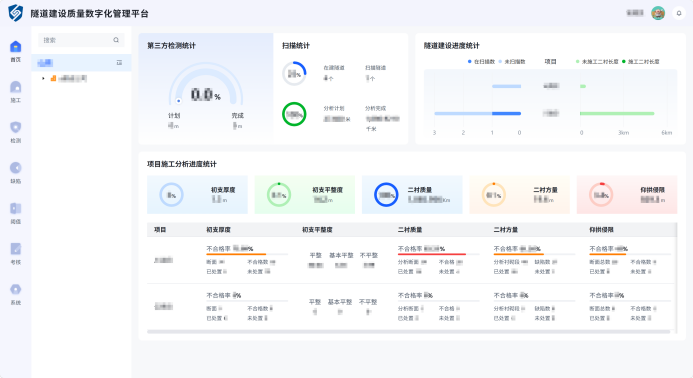Select the 二衬质量 summary card
This screenshot has width=693, height=378.
coord(412,195)
